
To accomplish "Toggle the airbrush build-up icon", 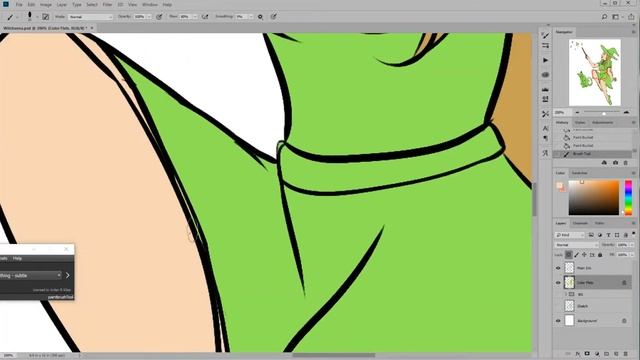I will [x=205, y=17].
